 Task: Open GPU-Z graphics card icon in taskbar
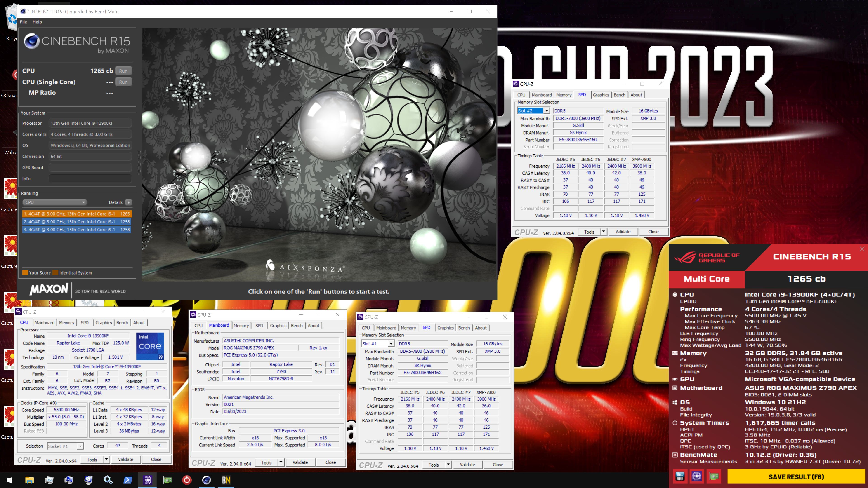point(167,480)
